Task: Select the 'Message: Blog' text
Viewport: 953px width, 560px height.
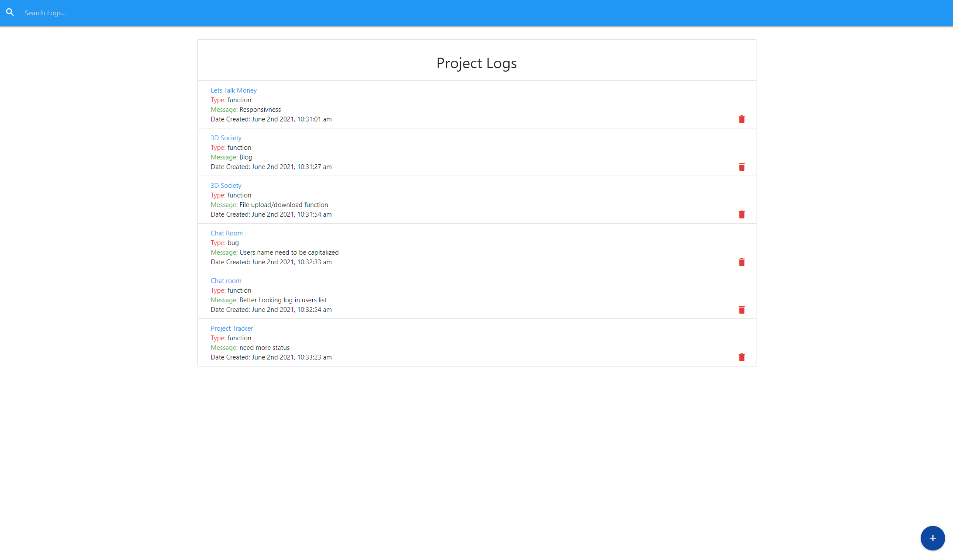Action: click(x=231, y=157)
